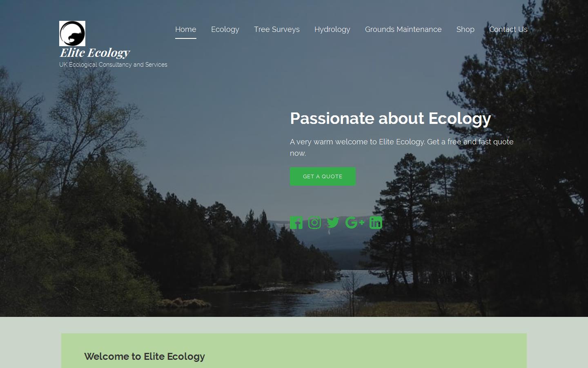Click the Get a Quote button
The image size is (588, 368).
[x=323, y=176]
